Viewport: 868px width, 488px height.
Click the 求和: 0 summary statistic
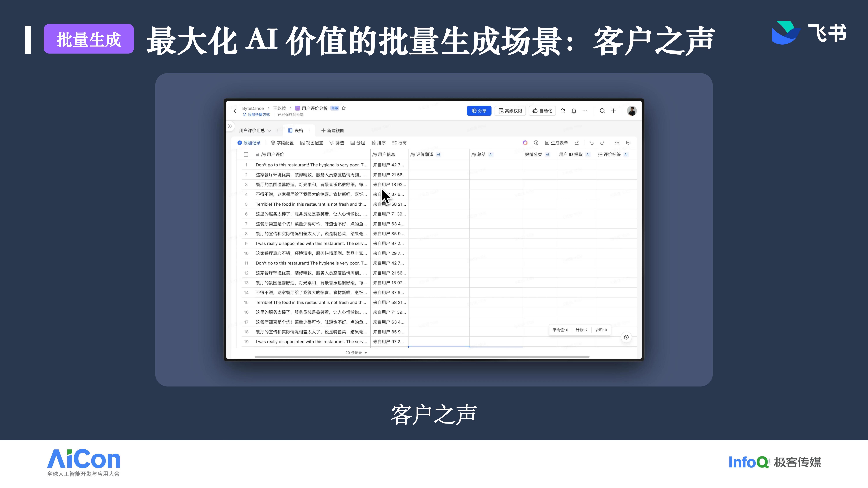tap(601, 330)
